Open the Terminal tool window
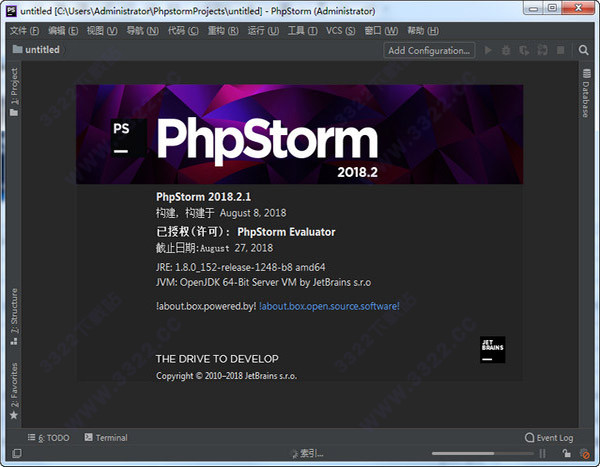The width and height of the screenshot is (600, 467). [106, 438]
